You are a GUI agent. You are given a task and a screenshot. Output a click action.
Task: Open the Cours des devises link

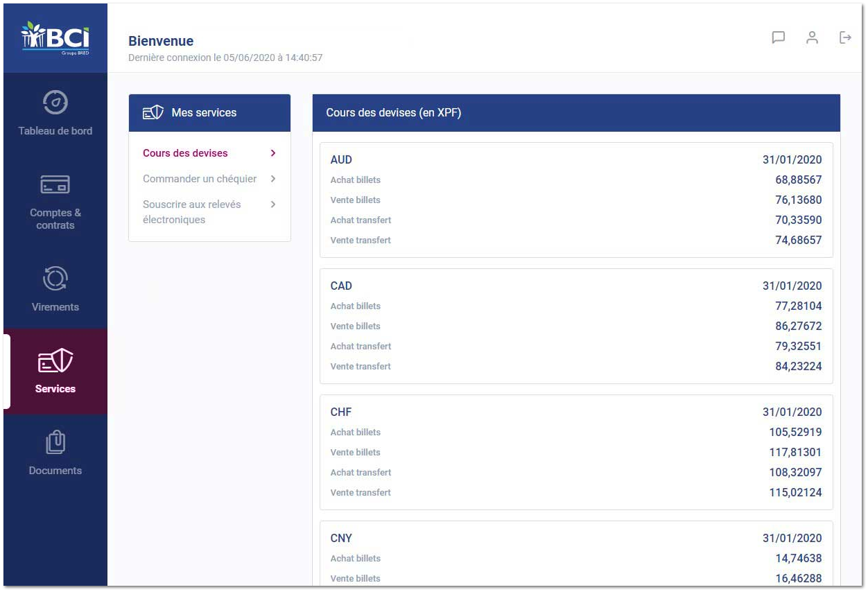click(x=185, y=153)
